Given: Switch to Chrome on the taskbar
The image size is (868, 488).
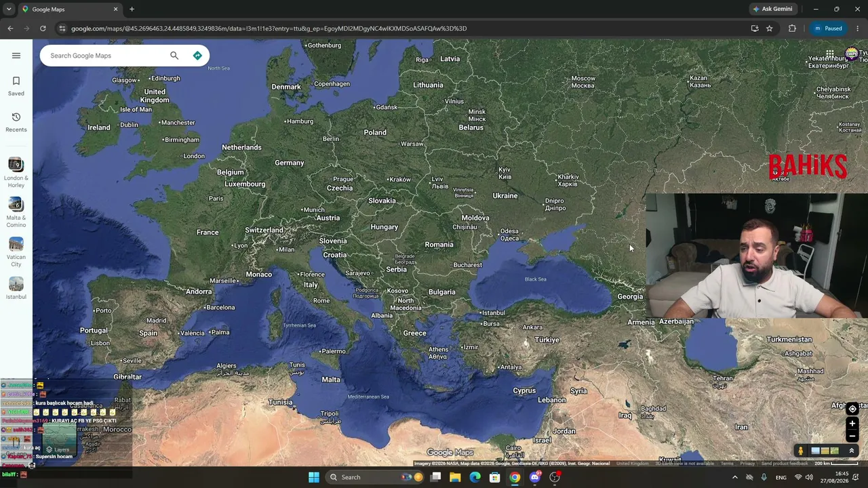Looking at the screenshot, I should (515, 477).
